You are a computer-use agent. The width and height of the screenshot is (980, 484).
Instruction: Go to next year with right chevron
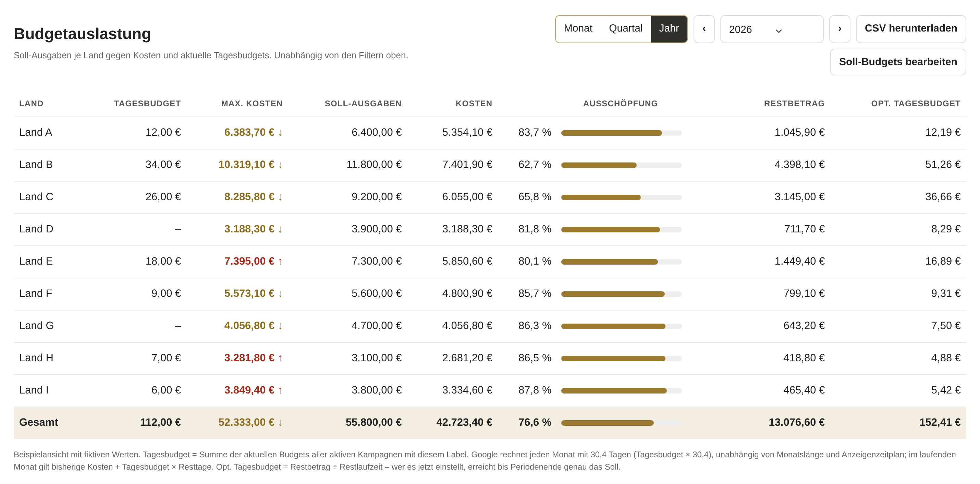[840, 29]
